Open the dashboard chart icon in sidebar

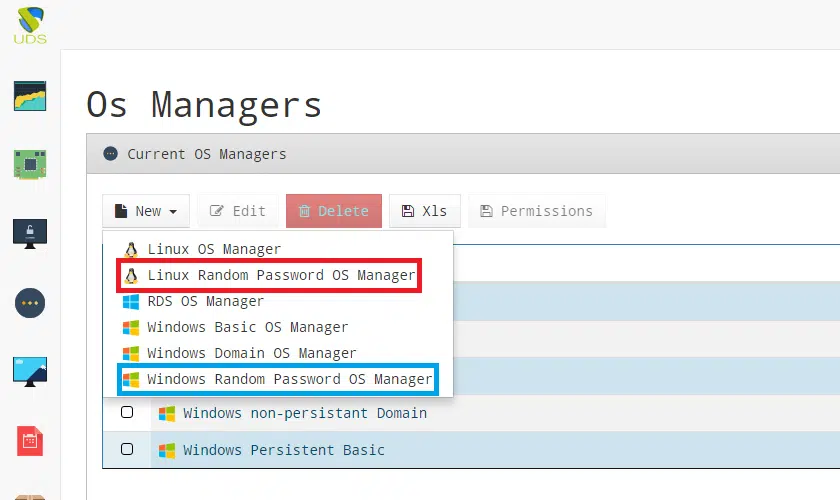(30, 96)
